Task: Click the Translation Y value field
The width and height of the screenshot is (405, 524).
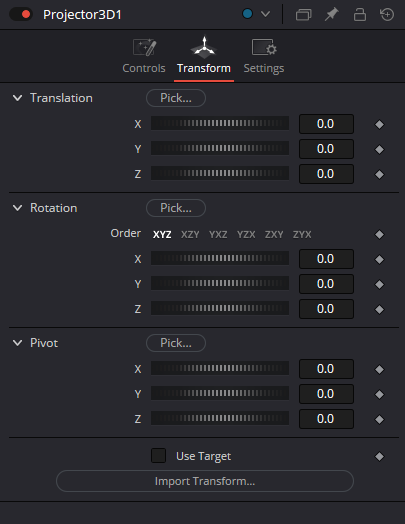Action: pyautogui.click(x=326, y=149)
